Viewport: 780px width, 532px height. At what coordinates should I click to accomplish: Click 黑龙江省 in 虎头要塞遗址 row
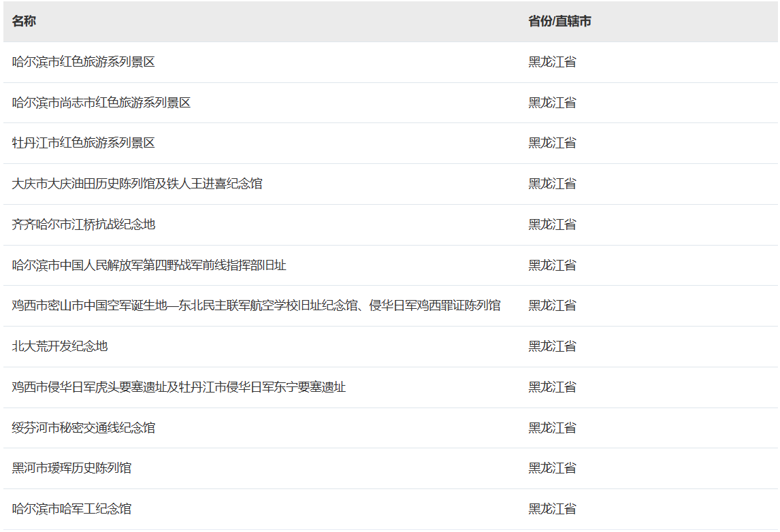552,387
